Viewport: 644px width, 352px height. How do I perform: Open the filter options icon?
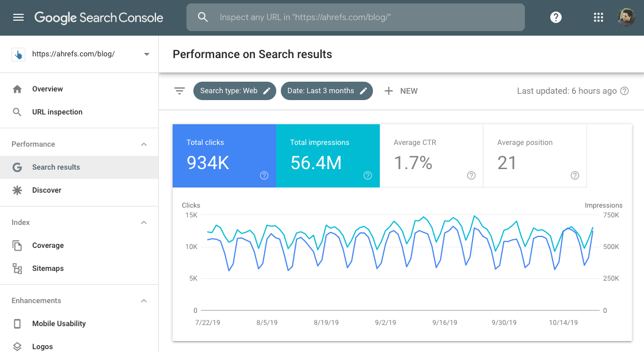[x=179, y=90]
